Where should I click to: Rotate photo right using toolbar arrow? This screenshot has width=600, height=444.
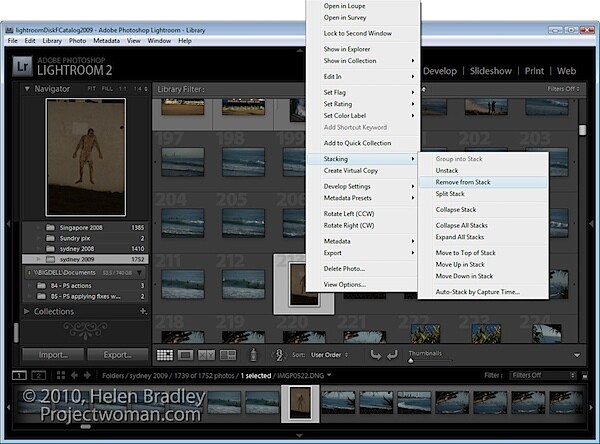pyautogui.click(x=392, y=355)
